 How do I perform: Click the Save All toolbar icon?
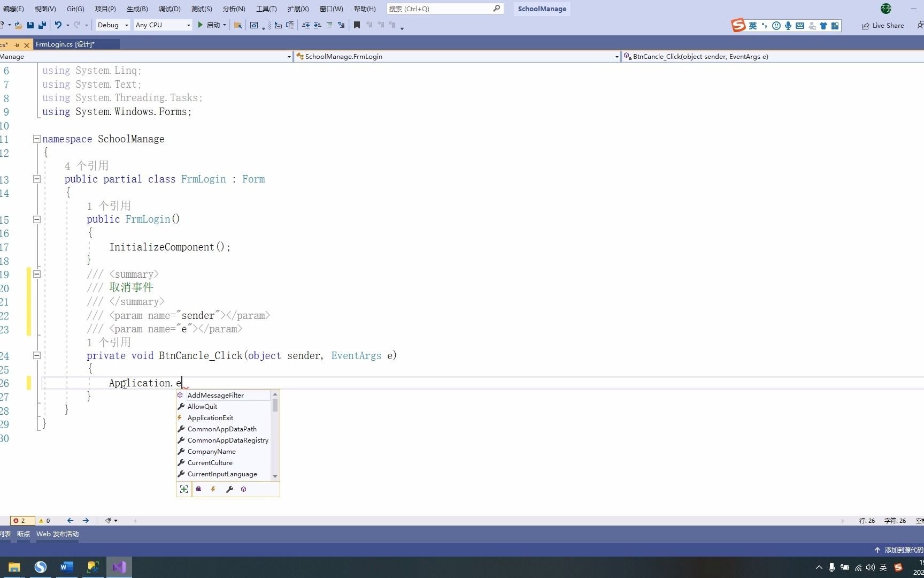pos(42,25)
